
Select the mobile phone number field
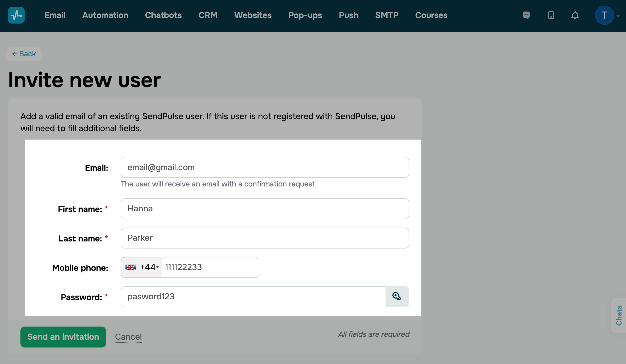click(x=210, y=267)
